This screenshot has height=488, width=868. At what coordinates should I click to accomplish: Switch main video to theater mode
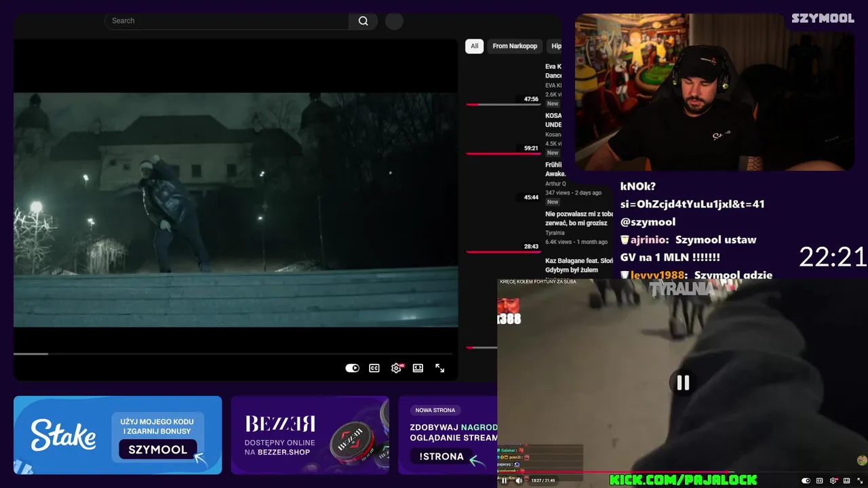coord(418,368)
